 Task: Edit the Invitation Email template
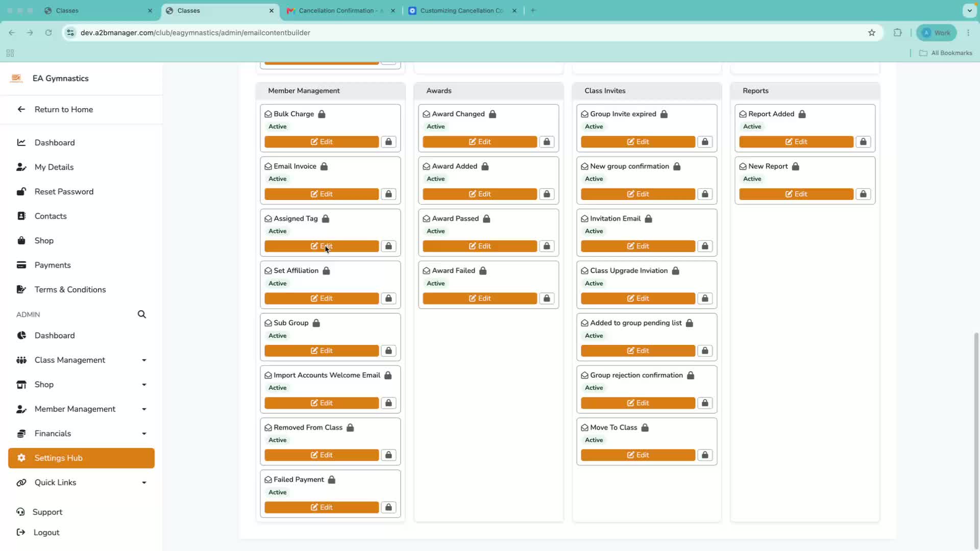pyautogui.click(x=638, y=246)
